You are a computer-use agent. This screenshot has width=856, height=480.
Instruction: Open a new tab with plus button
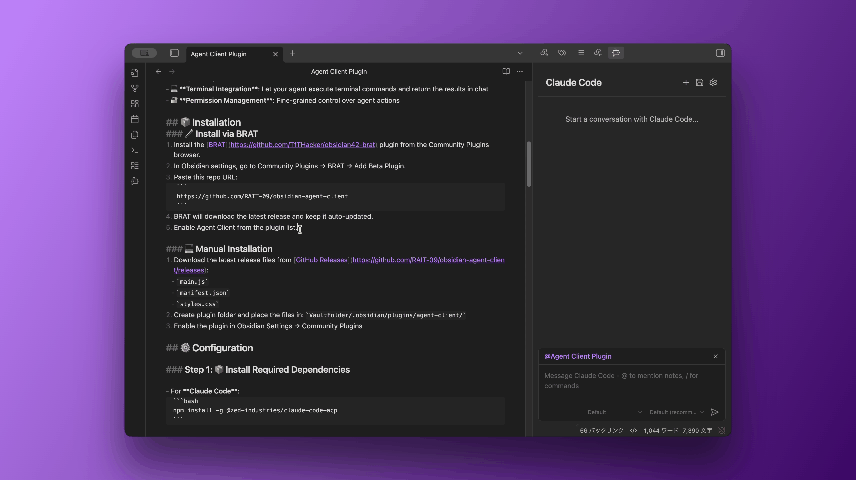[x=292, y=52]
